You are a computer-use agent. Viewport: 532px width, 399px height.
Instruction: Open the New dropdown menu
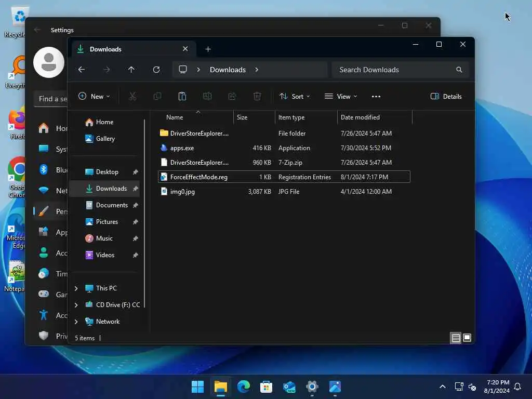tap(94, 96)
